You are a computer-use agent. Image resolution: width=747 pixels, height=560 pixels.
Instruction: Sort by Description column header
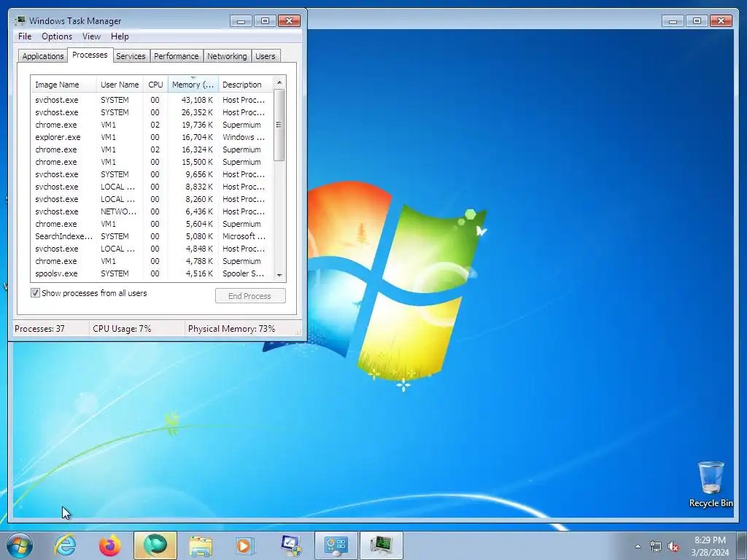click(x=246, y=85)
